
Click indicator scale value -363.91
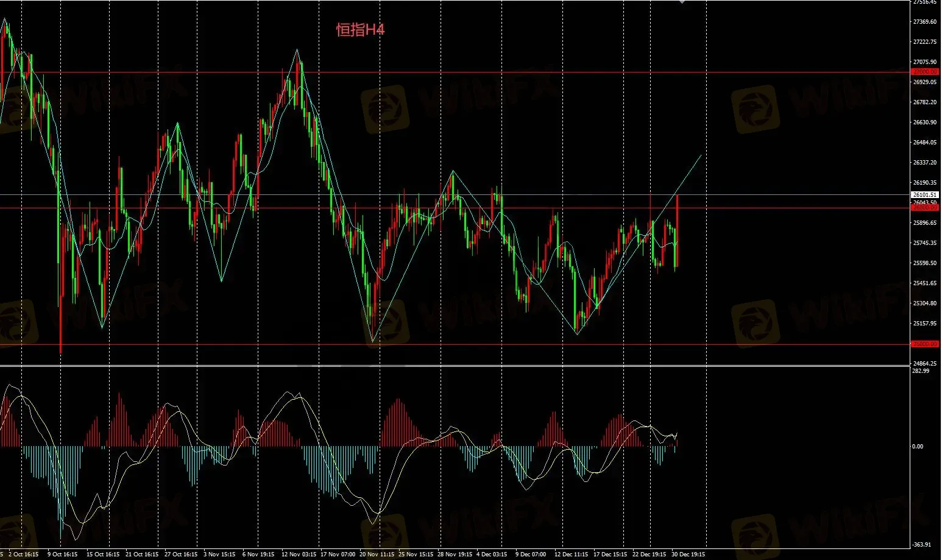coord(921,545)
